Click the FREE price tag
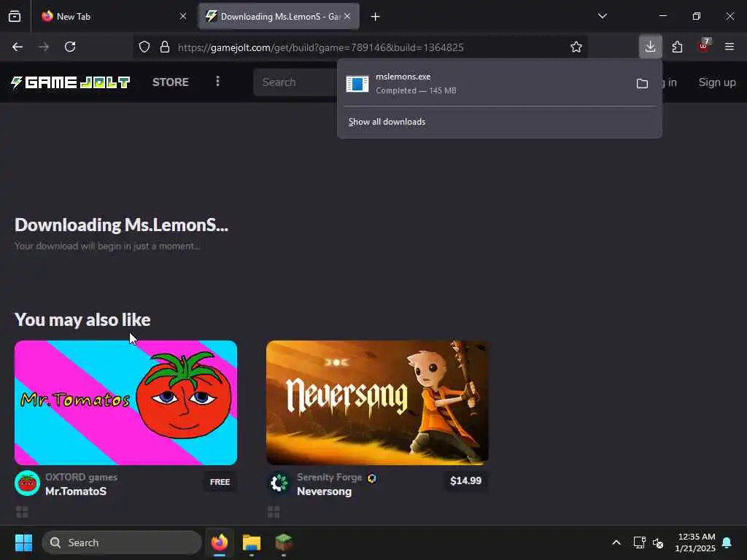This screenshot has width=747, height=560. click(x=220, y=482)
